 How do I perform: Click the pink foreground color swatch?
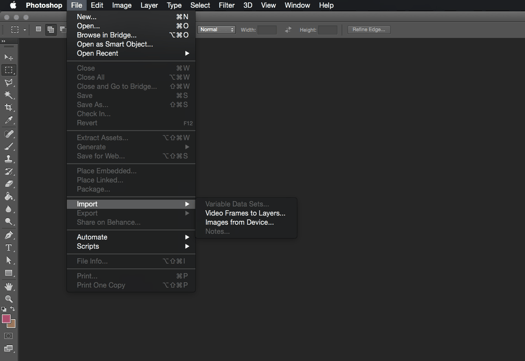point(6,318)
